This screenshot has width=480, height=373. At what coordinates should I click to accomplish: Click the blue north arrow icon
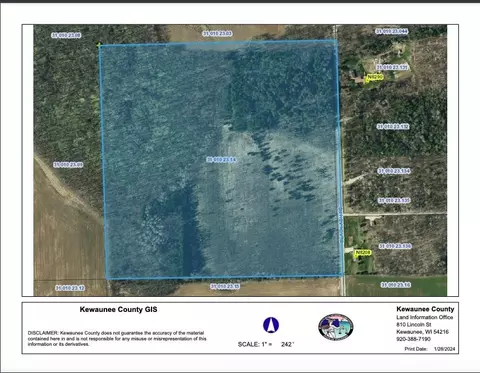[x=271, y=325]
